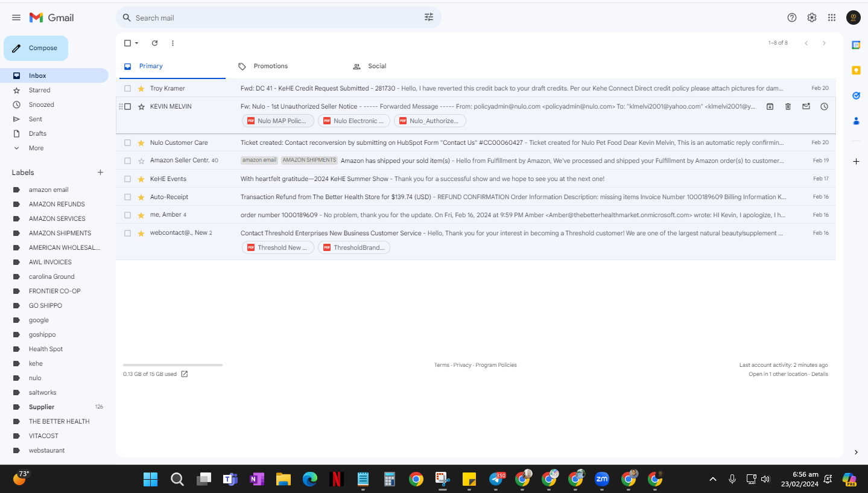Open the More options three-dot menu

tap(173, 43)
